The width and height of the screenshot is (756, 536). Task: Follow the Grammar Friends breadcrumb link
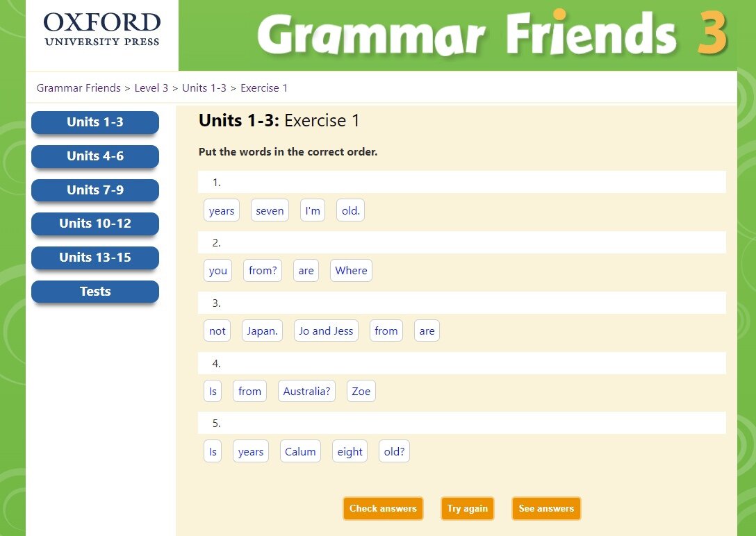click(x=79, y=88)
